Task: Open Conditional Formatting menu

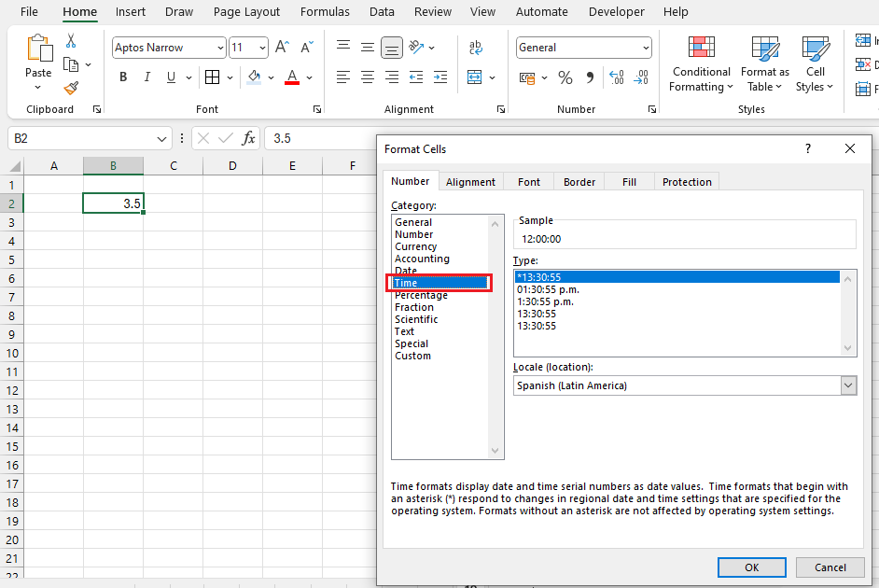Action: coord(701,64)
